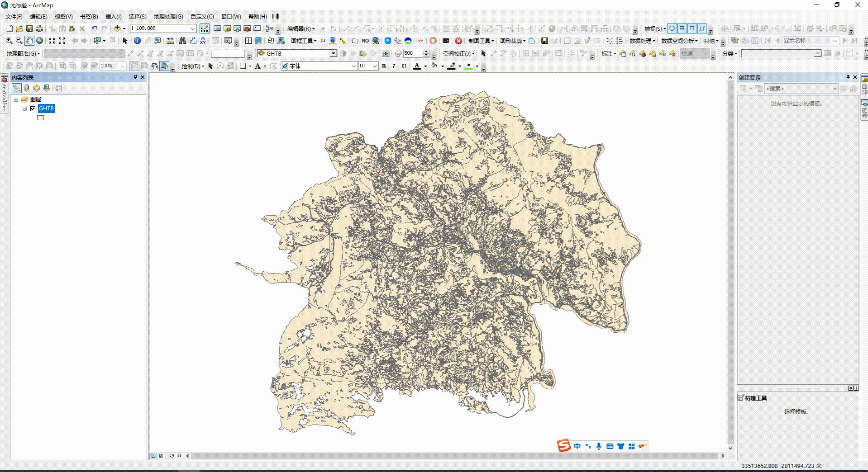This screenshot has height=472, width=868.
Task: Open the 地理处理(G) menu
Action: pos(167,16)
